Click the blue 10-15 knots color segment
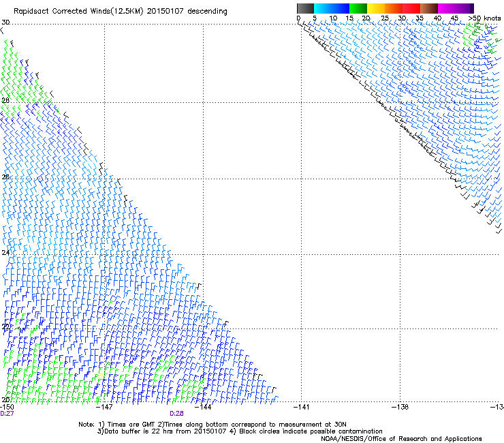The image size is (504, 443). tap(341, 8)
